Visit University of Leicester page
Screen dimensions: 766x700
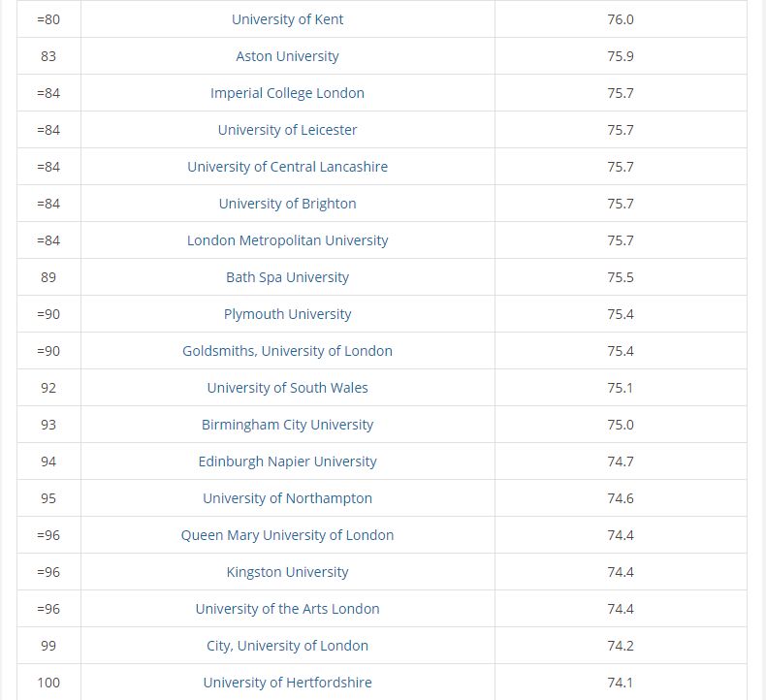287,130
